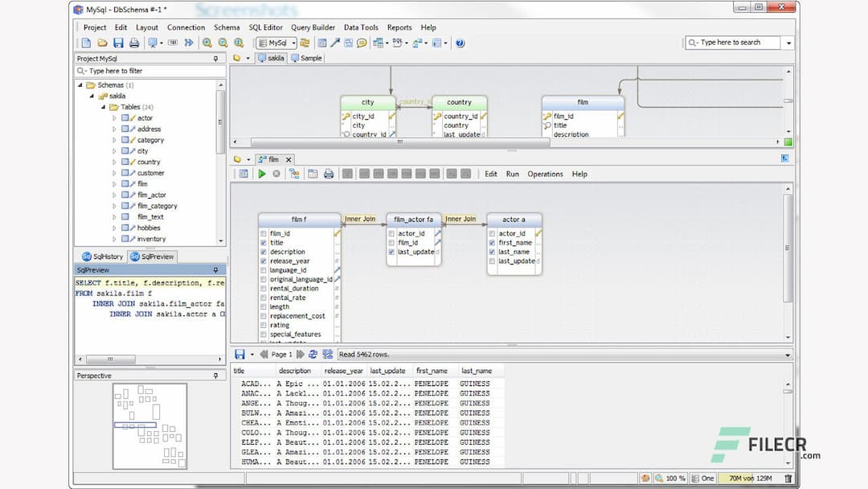Check the description column in film f table
The width and height of the screenshot is (868, 489).
coord(263,252)
